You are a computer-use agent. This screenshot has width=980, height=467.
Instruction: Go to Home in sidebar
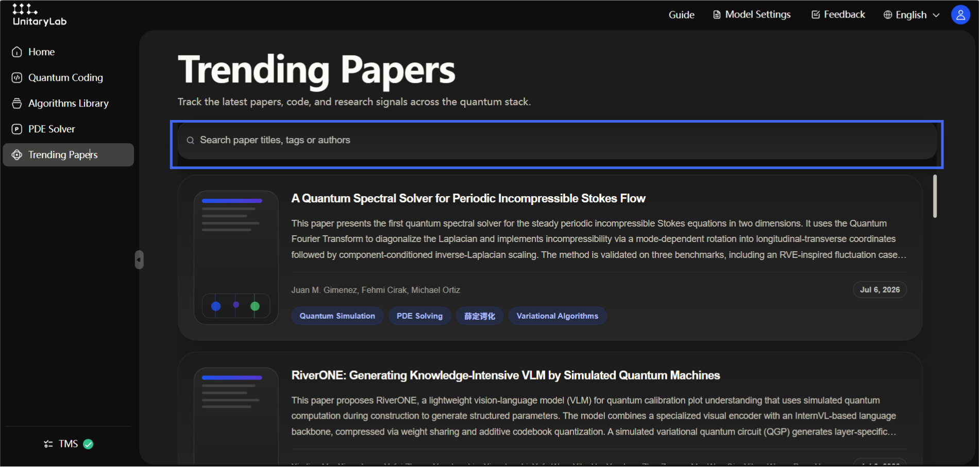click(x=68, y=52)
